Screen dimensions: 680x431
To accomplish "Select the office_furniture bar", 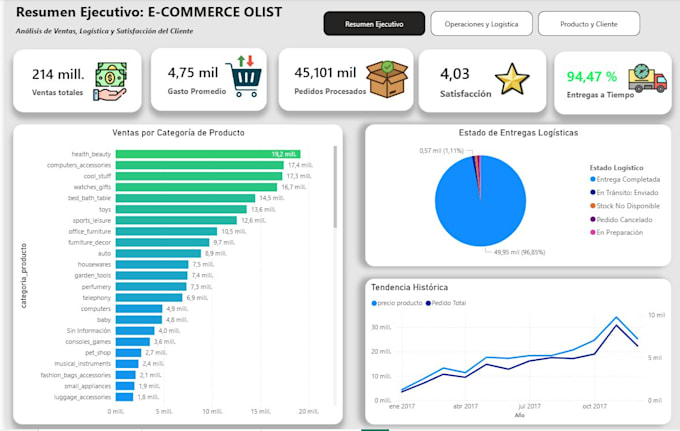I will [166, 232].
